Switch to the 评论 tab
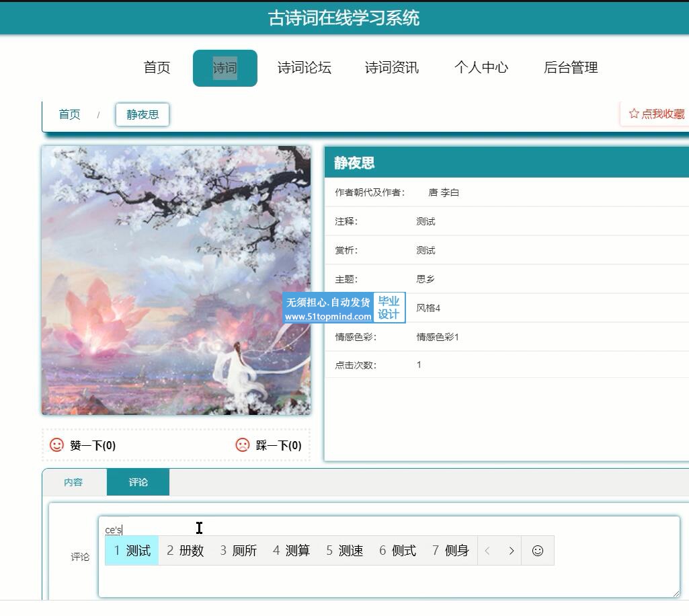The image size is (689, 616). point(138,482)
